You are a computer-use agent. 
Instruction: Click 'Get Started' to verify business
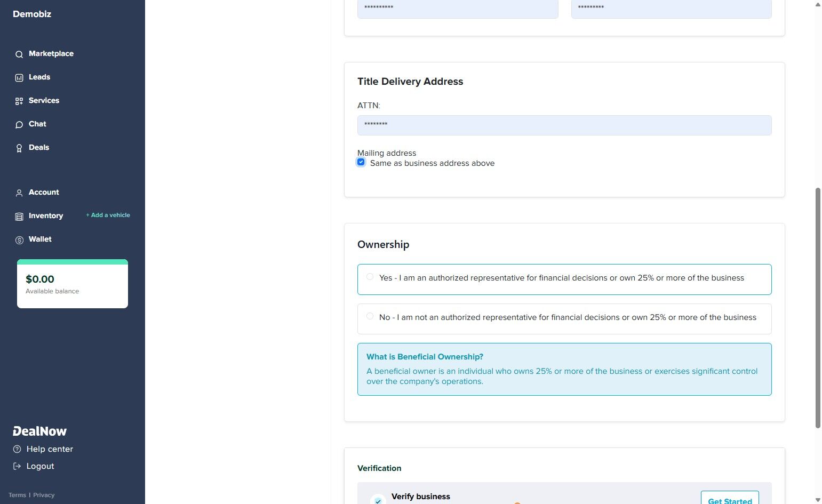[x=729, y=500]
